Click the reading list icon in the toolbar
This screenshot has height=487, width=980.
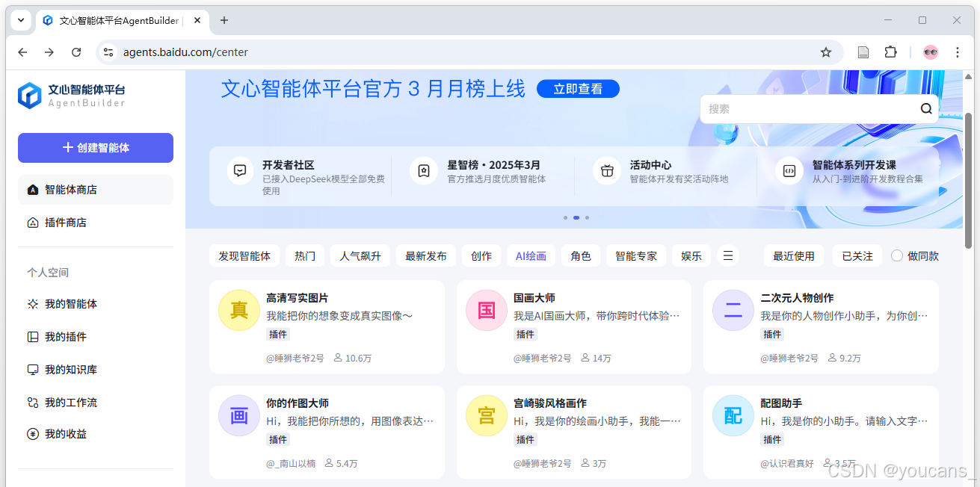[863, 52]
